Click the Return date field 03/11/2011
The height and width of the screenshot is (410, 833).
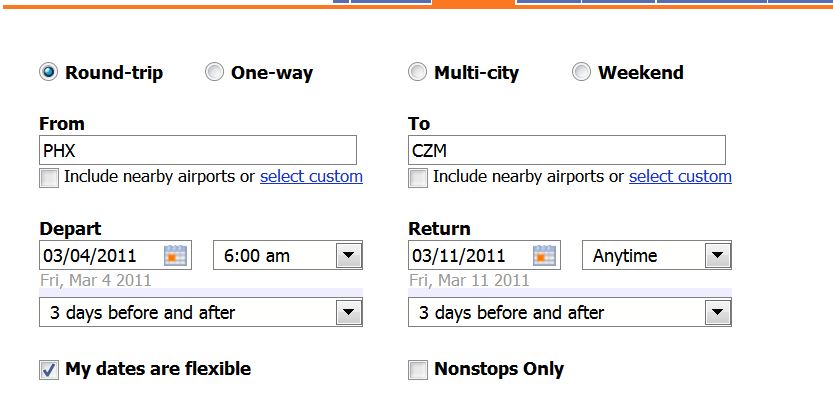point(469,256)
